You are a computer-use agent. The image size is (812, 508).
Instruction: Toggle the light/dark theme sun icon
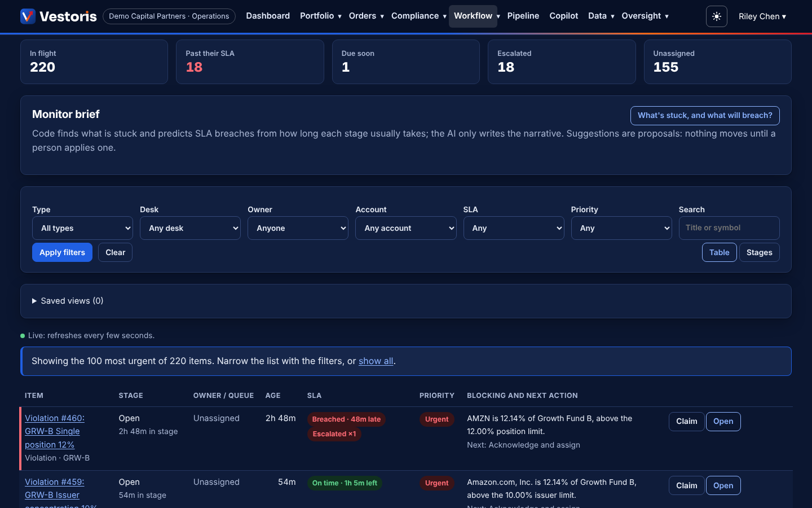tap(716, 16)
